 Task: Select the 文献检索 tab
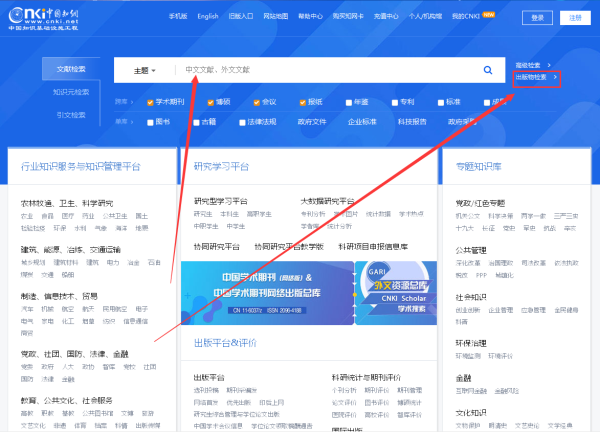pos(71,69)
